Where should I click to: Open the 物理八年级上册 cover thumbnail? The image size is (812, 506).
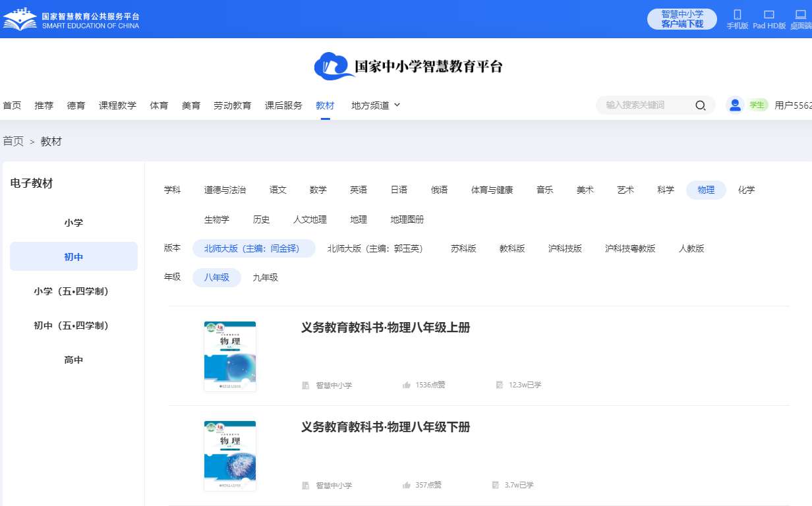(x=230, y=356)
